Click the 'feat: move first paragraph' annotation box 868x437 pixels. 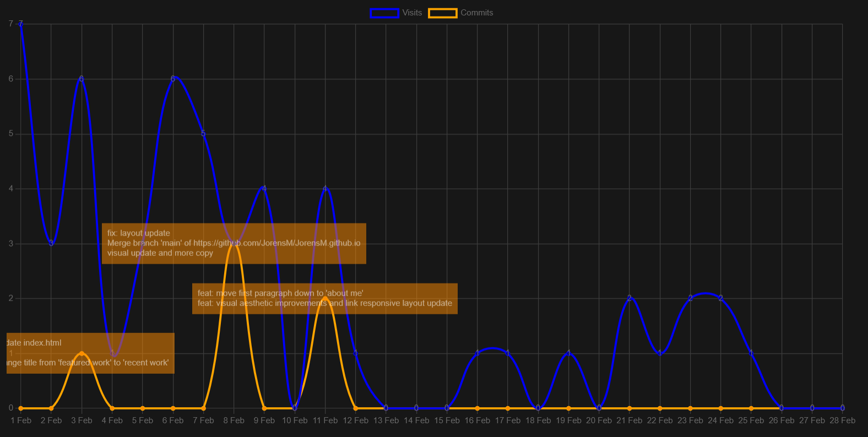pos(325,299)
